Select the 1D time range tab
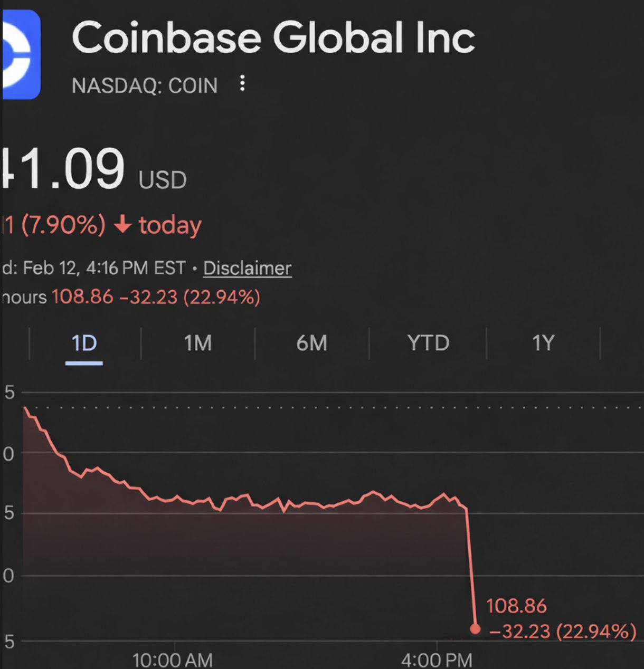644x669 pixels. tap(84, 343)
